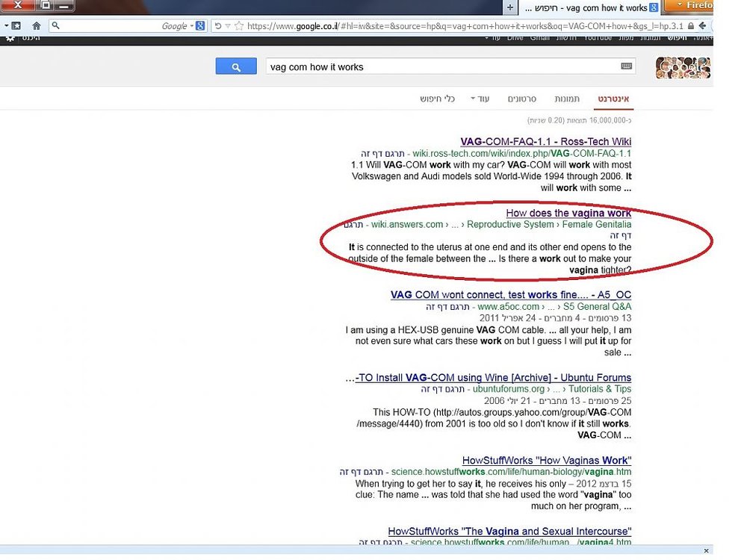Switch to the תמונות images tab
747x560 pixels.
(567, 99)
